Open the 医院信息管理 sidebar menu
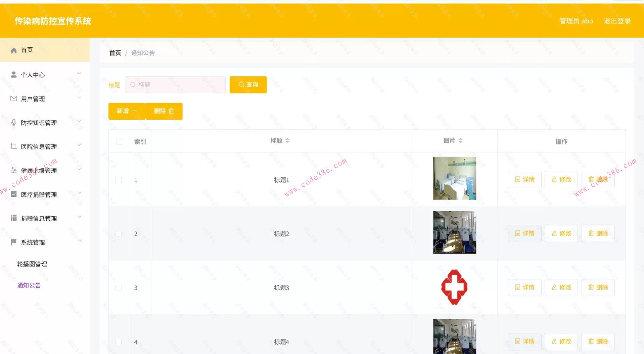 coord(45,146)
